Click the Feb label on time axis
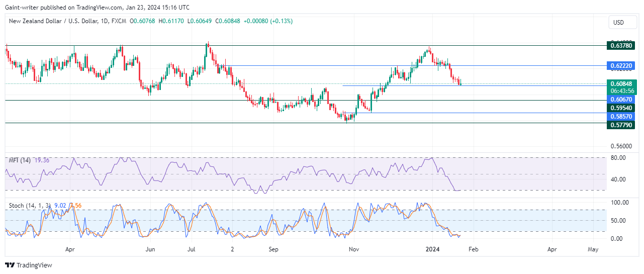Screen dimensions: 644x274 (473, 249)
